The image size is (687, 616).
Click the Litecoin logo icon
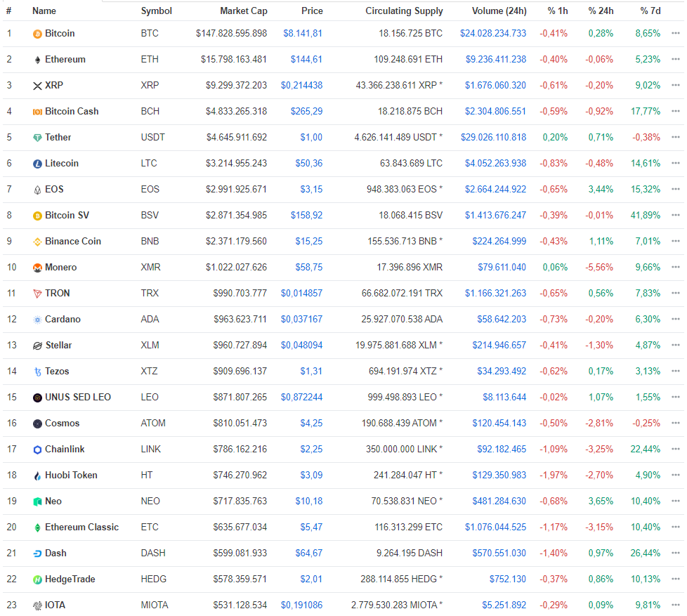click(37, 164)
